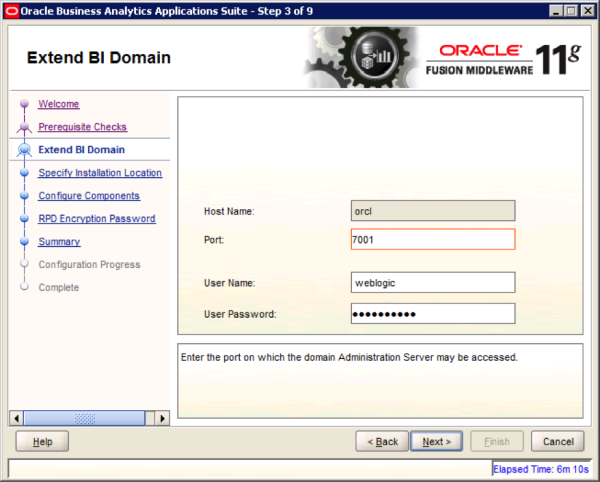Open Specify Installation Location step

pyautogui.click(x=99, y=173)
